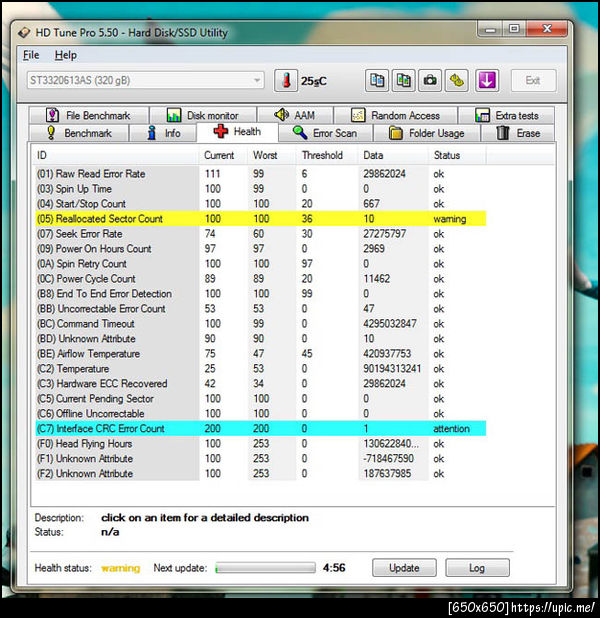
Task: Click the data value 4295032847
Action: point(389,324)
